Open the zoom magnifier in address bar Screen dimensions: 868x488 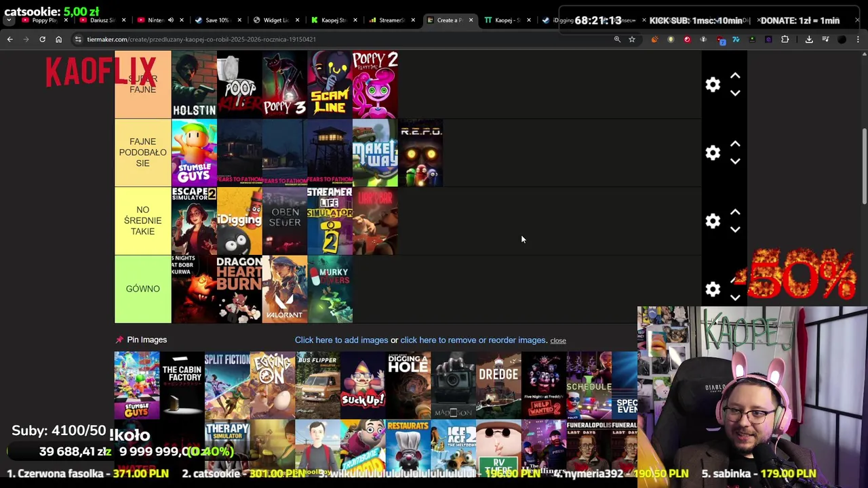tap(617, 39)
